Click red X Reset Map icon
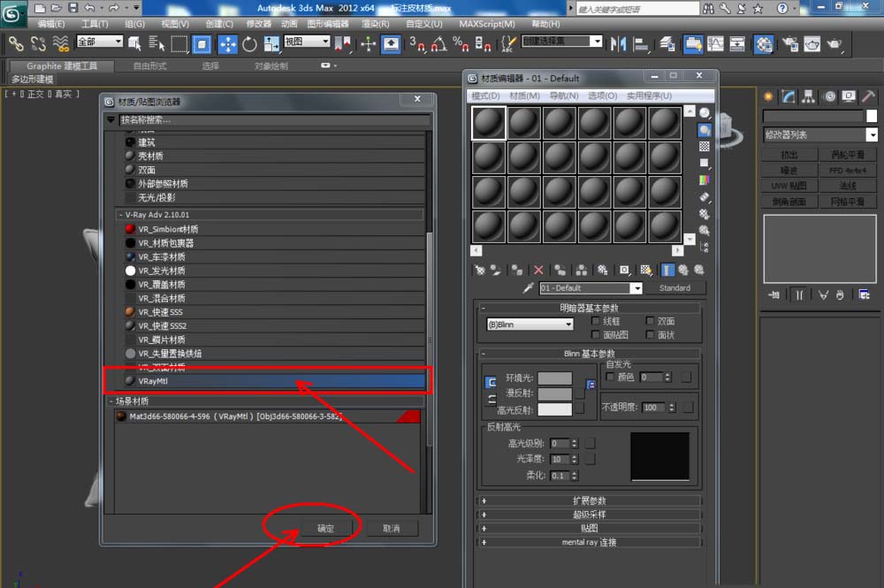 [x=538, y=270]
